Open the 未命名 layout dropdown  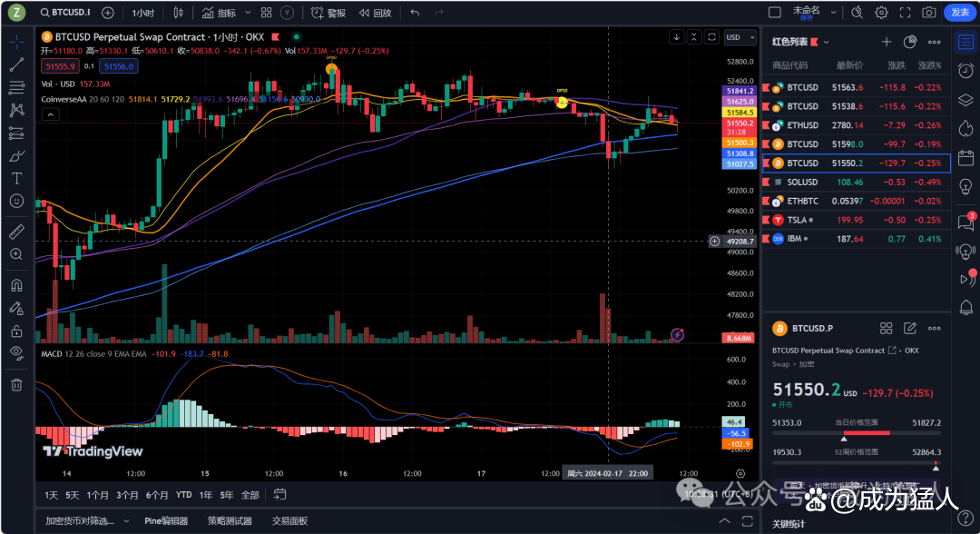(833, 13)
